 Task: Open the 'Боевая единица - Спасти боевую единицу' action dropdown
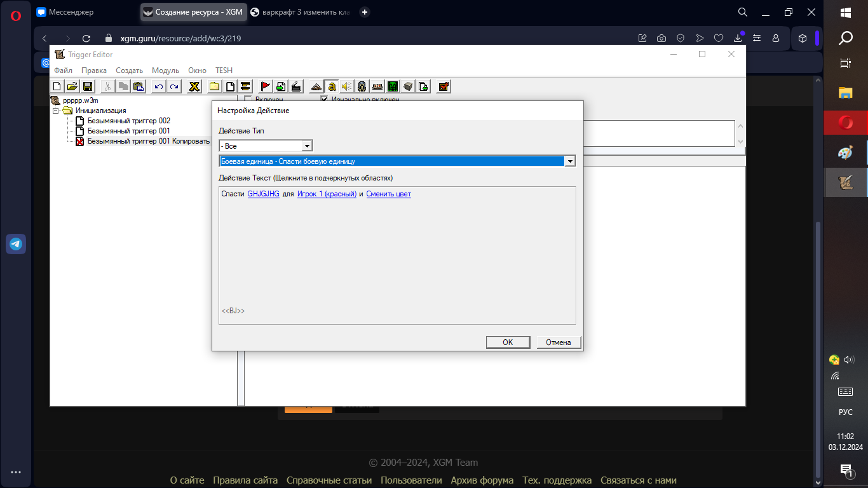[x=397, y=161]
